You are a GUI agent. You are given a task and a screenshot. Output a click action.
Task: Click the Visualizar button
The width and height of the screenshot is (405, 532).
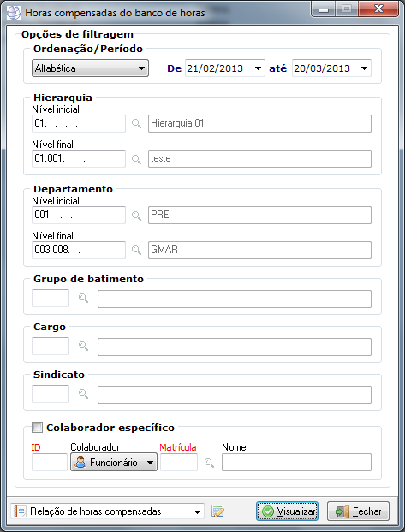(287, 511)
